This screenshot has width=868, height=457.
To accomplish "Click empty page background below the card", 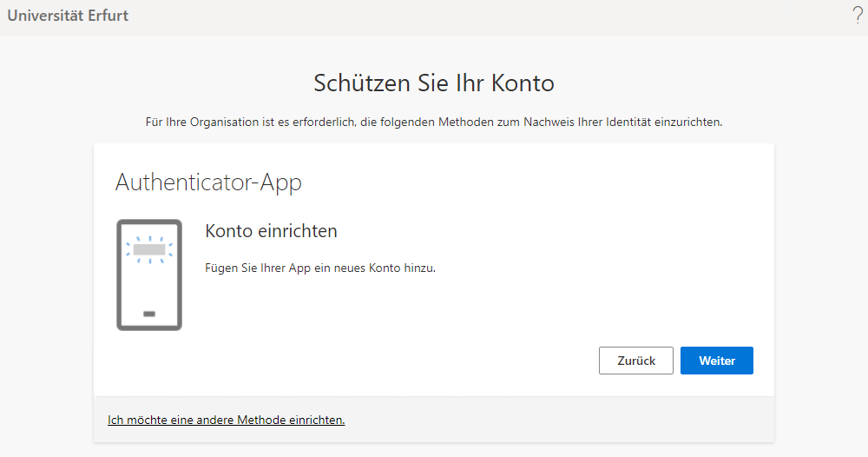I will point(434,450).
